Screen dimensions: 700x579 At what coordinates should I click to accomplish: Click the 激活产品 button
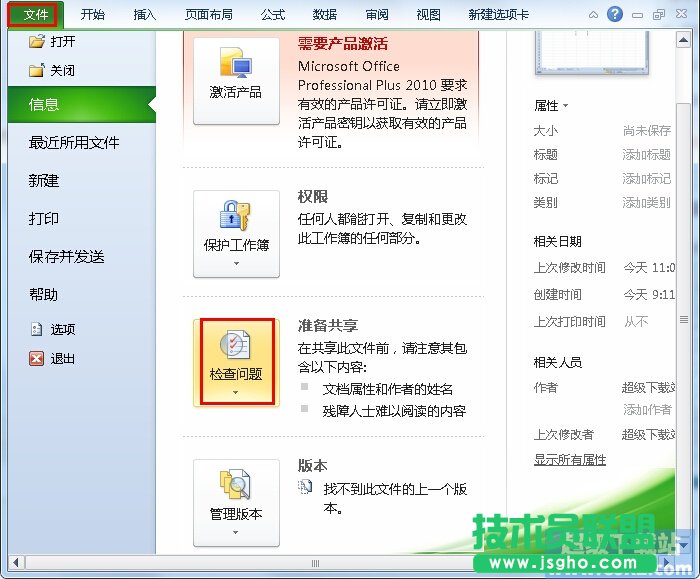pos(236,81)
